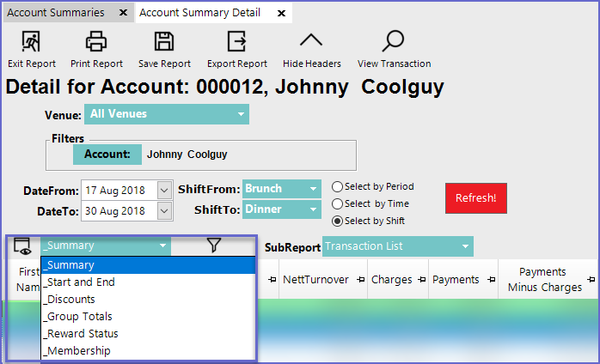
Task: Open the SubReport Transaction List dropdown
Action: [465, 247]
